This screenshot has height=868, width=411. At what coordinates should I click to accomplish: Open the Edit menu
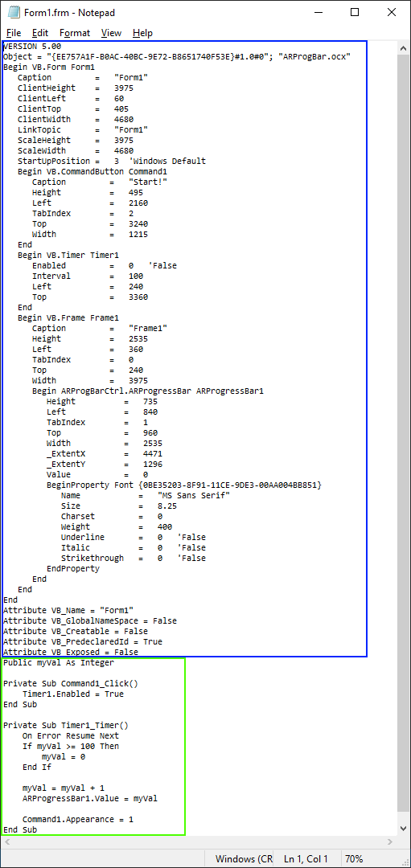(40, 33)
